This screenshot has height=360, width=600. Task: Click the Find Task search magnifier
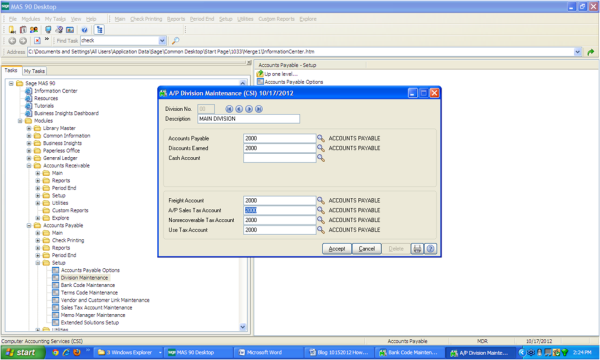click(175, 41)
